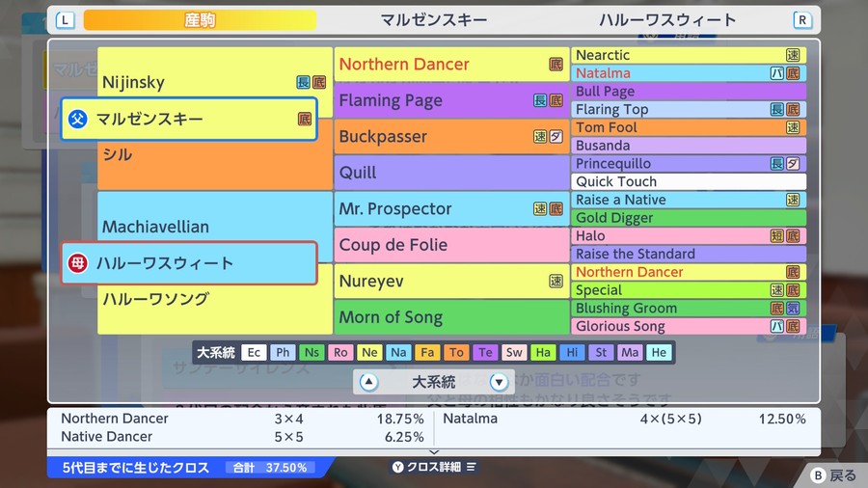Switch to the ハルーワスウィート tab
Viewport: 868px width, 488px height.
pos(667,20)
